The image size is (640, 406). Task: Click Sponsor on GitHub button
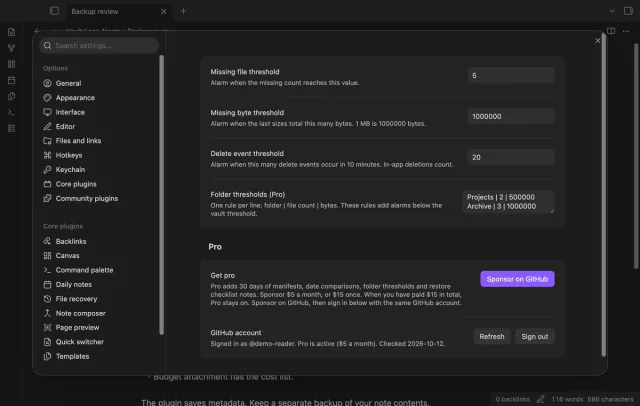click(x=517, y=279)
